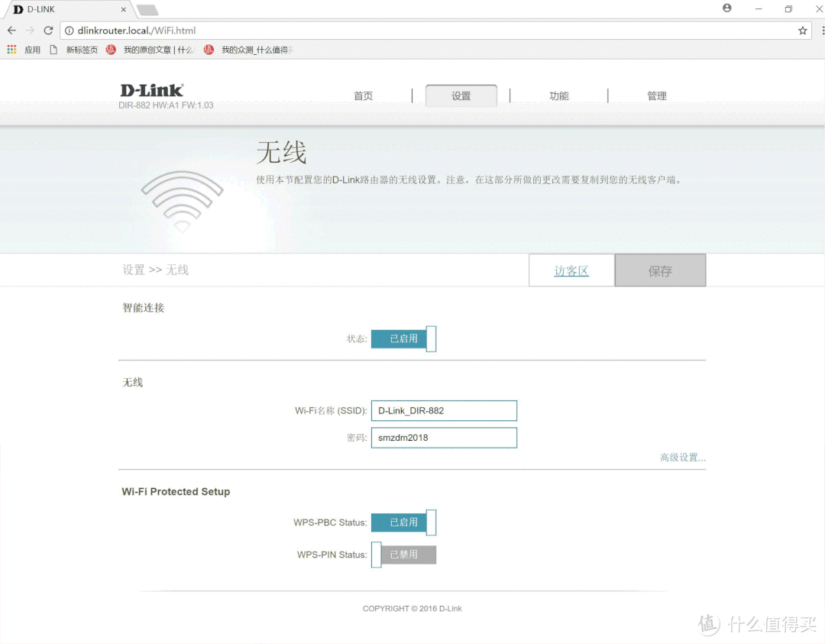
Task: Reload the page with the refresh icon
Action: [48, 30]
